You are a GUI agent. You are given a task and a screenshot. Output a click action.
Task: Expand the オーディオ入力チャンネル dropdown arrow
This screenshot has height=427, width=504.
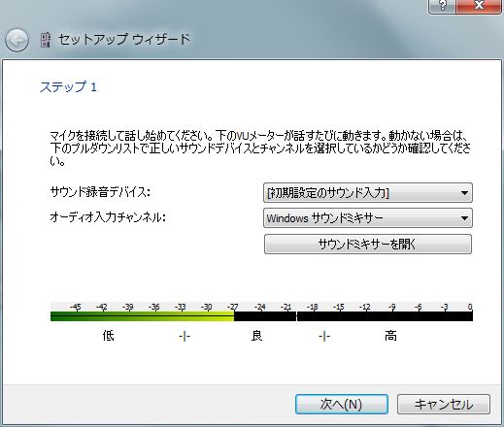coord(464,218)
